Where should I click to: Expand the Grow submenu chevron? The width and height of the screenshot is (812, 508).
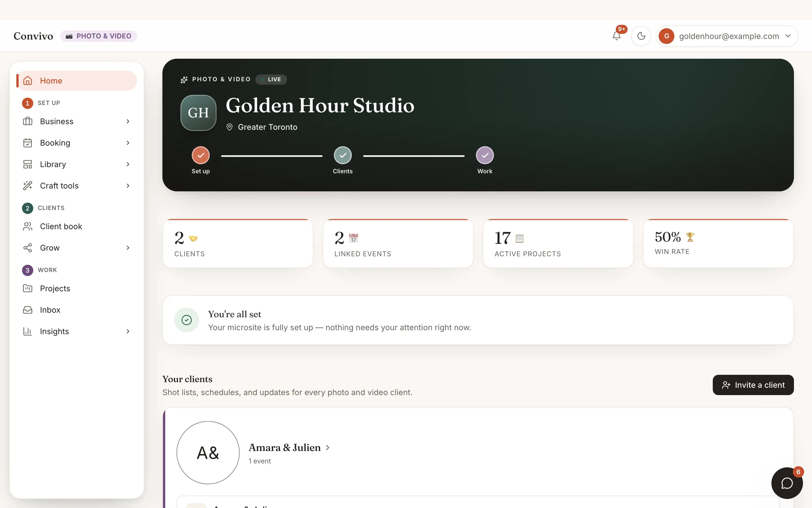point(128,248)
